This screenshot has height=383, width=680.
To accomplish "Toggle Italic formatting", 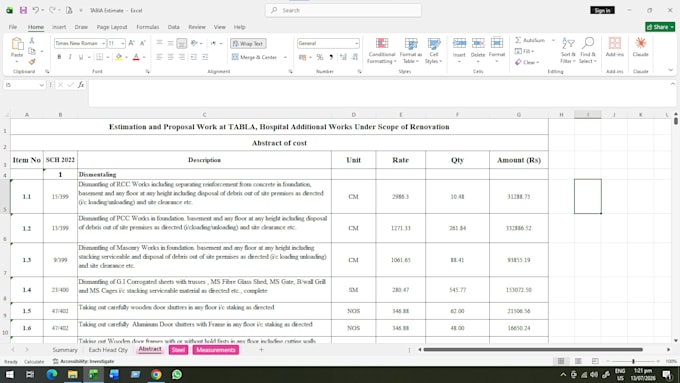I will pos(70,57).
